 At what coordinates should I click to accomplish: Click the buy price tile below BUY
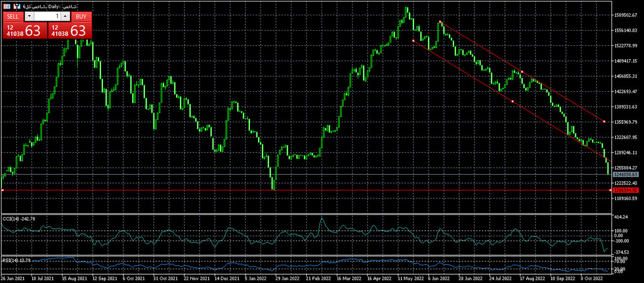tap(69, 31)
